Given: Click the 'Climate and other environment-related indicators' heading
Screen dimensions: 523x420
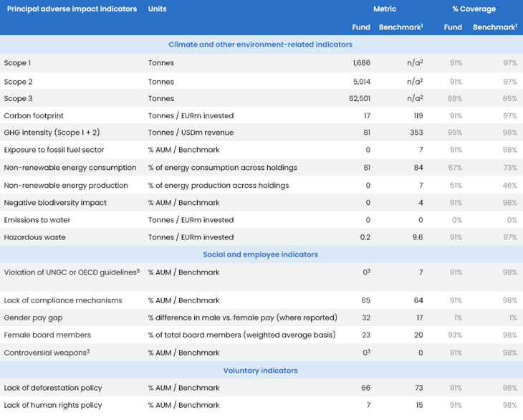Looking at the screenshot, I should tap(261, 44).
